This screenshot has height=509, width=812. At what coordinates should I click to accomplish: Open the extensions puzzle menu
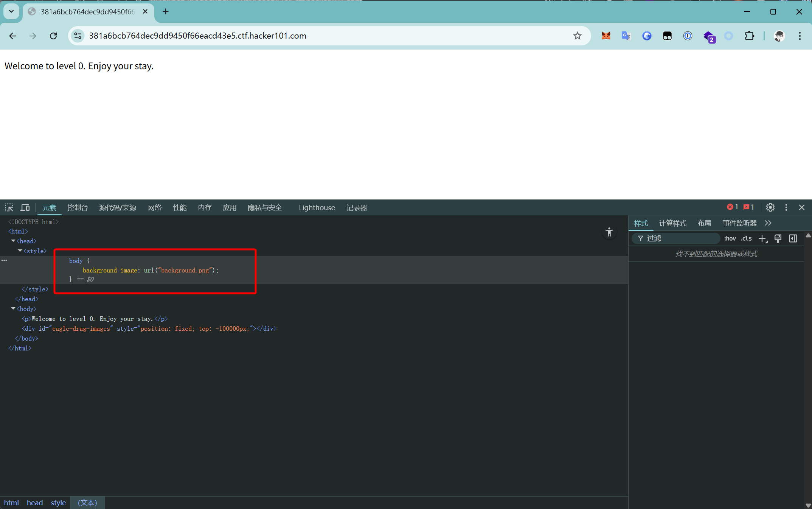tap(749, 36)
